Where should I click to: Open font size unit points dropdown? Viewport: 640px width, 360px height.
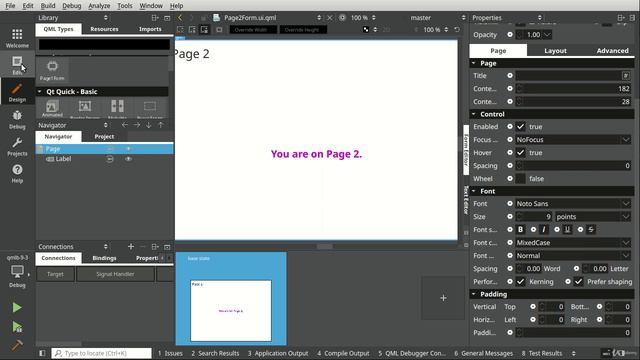point(593,217)
